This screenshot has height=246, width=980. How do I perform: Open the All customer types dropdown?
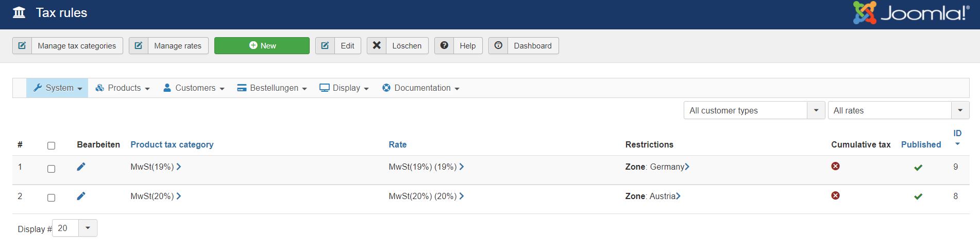coord(754,110)
